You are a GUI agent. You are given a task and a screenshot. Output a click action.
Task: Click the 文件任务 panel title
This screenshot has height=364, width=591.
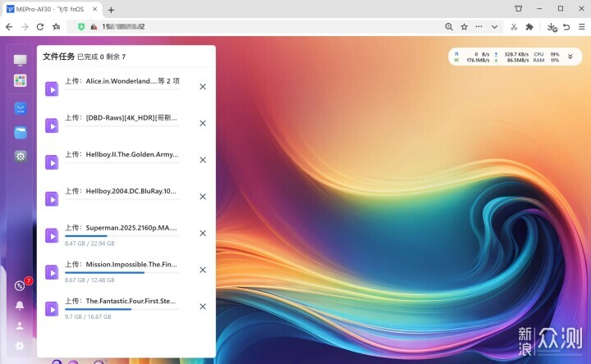58,57
